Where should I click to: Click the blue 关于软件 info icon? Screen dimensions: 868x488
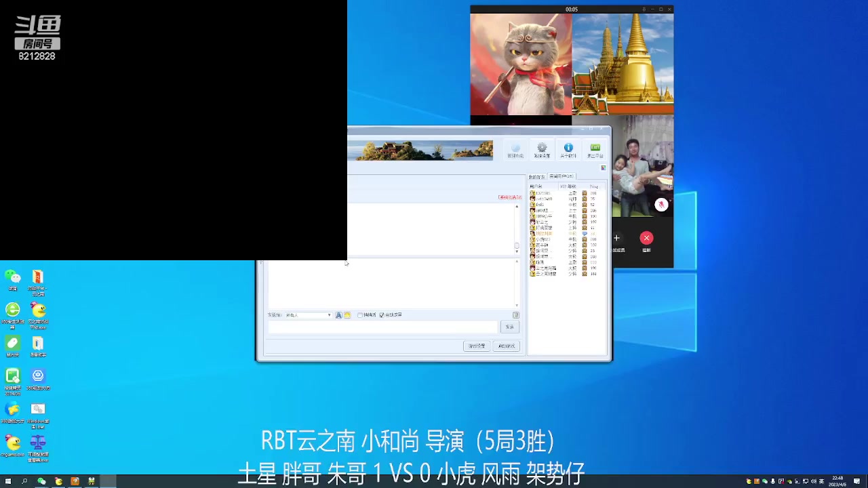coord(568,148)
